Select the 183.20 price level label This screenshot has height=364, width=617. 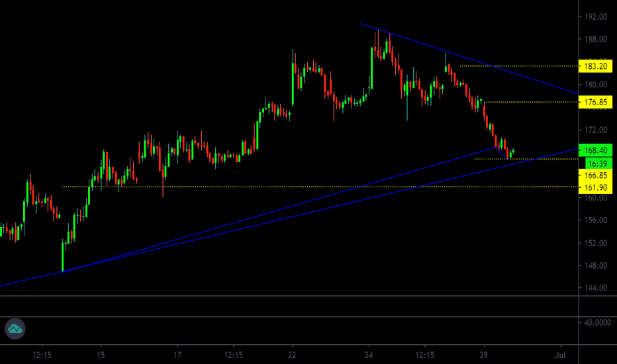click(x=596, y=66)
